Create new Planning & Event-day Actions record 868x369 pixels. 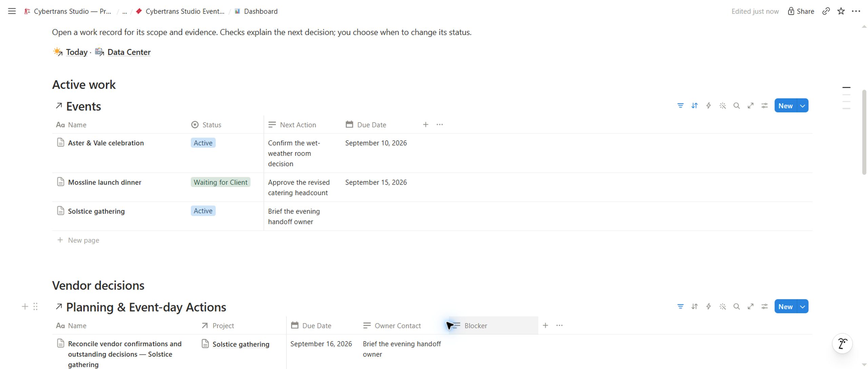pyautogui.click(x=786, y=307)
